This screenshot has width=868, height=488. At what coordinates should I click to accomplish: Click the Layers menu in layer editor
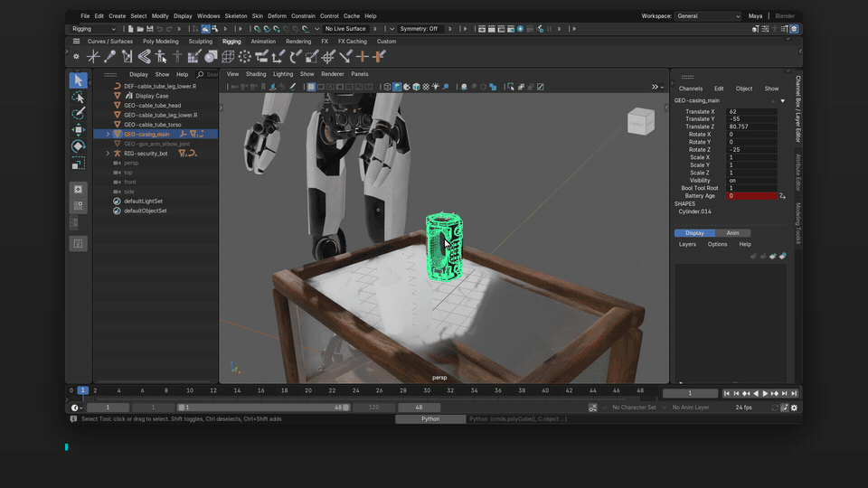point(687,244)
